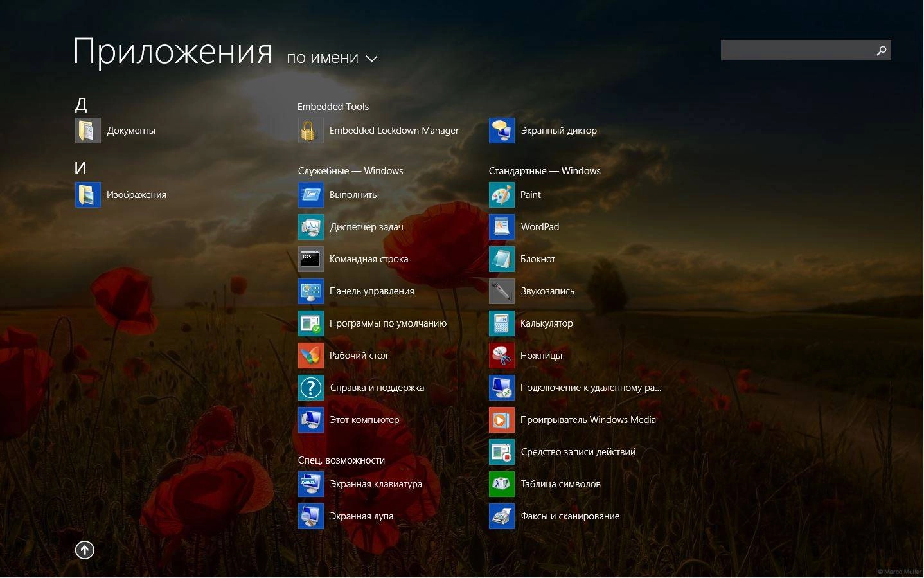Screen dimensions: 924x578
Task: Click the 'Программы по умолчанию' text
Action: pyautogui.click(x=388, y=323)
